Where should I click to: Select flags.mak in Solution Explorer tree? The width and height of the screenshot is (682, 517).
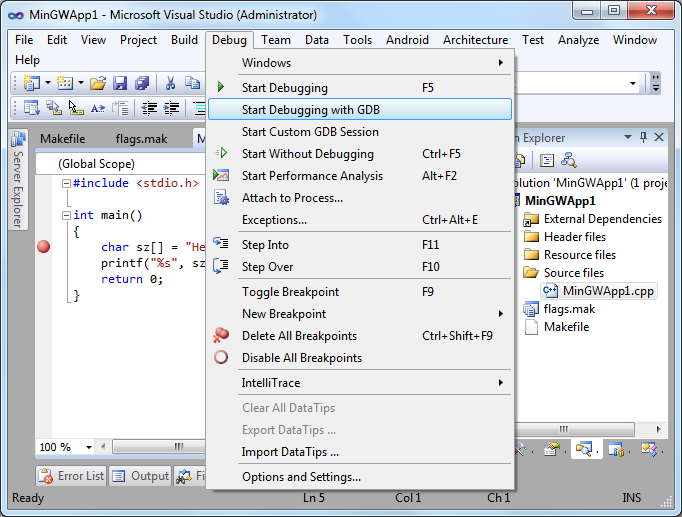569,309
